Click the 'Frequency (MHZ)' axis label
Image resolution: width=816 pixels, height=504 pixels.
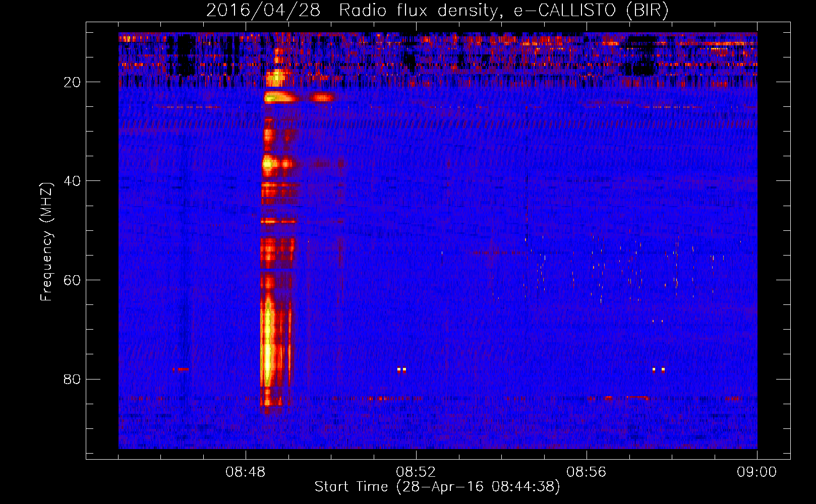46,242
